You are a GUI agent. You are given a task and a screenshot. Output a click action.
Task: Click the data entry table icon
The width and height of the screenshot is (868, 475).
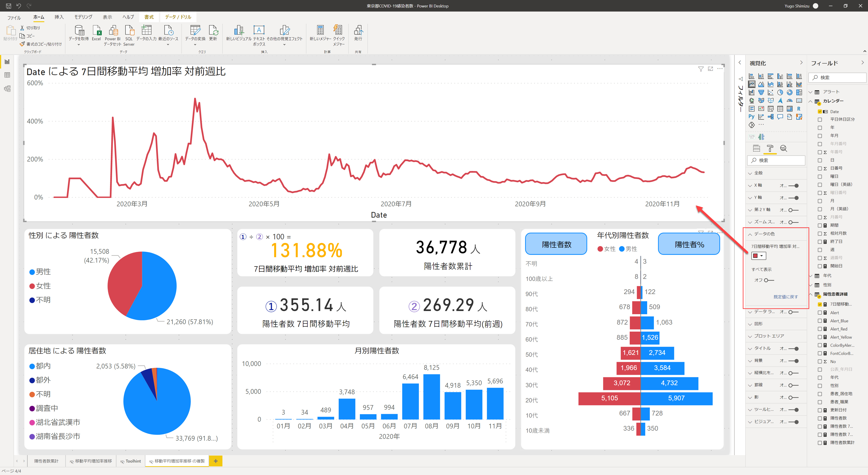pyautogui.click(x=146, y=30)
